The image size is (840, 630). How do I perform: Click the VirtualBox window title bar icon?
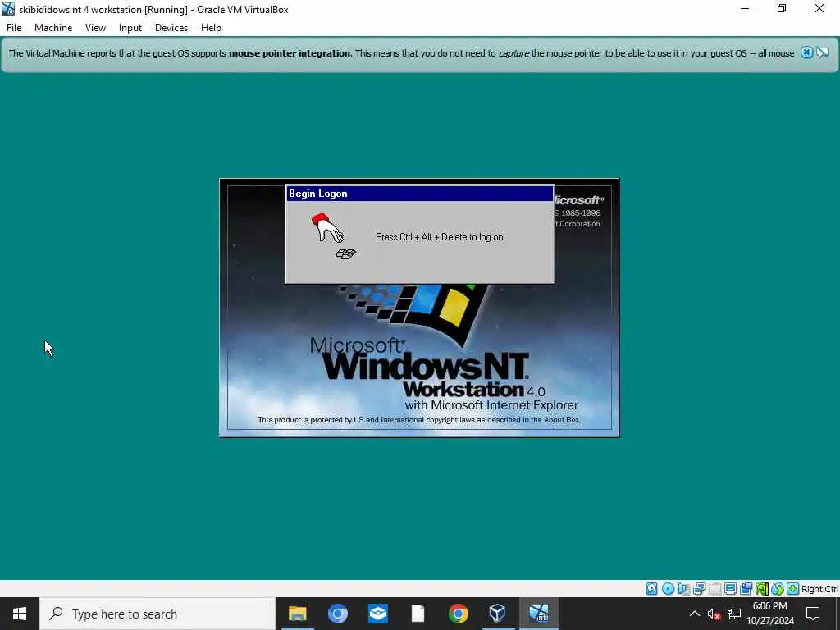pos(8,9)
